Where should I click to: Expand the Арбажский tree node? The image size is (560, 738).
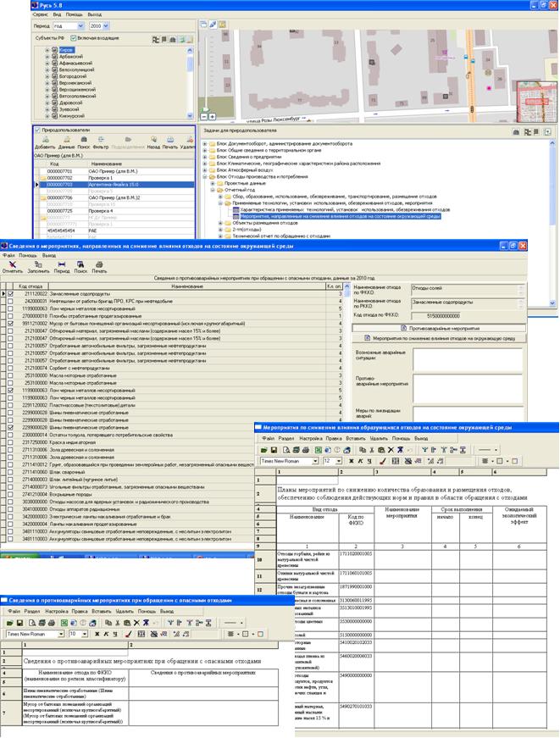click(47, 58)
